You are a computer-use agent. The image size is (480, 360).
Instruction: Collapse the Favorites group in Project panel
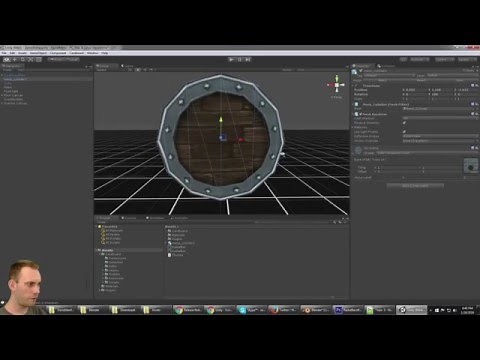click(97, 227)
